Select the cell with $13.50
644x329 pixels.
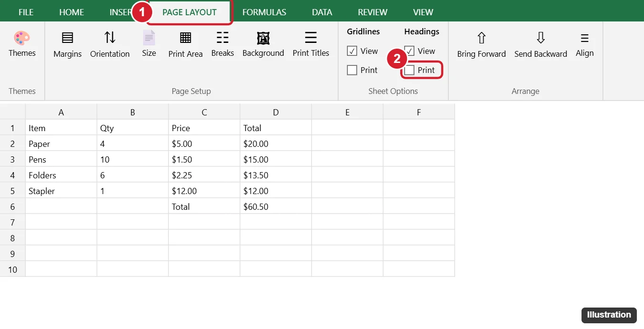[x=276, y=175]
